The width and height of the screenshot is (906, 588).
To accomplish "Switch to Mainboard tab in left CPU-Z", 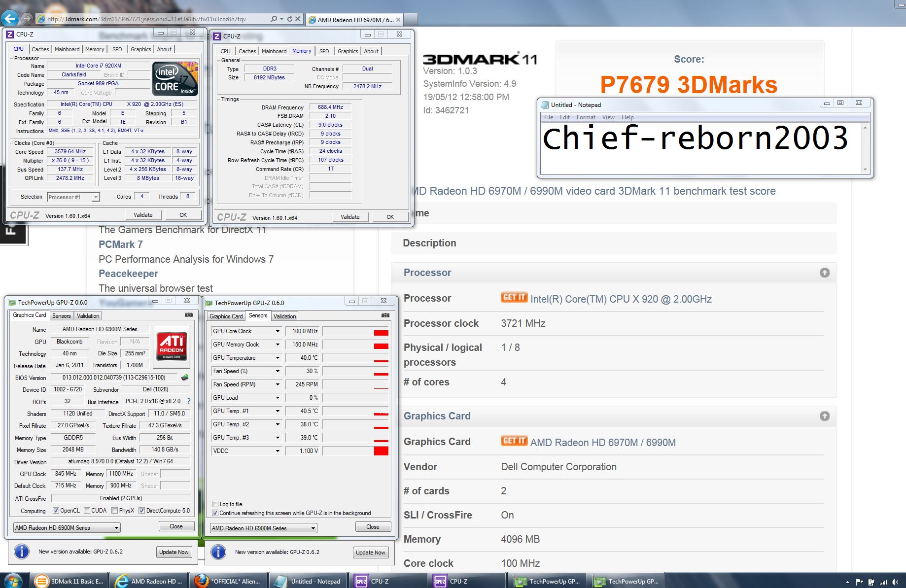I will click(x=67, y=49).
